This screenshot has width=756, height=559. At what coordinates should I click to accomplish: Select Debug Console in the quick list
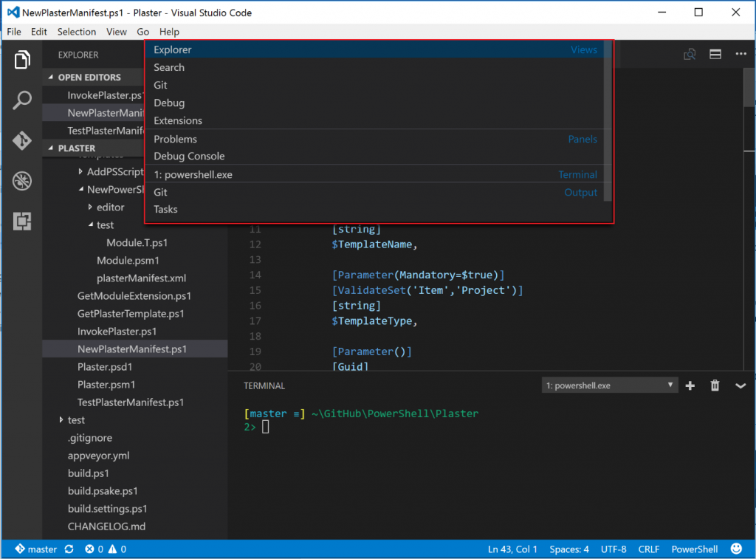pos(189,157)
